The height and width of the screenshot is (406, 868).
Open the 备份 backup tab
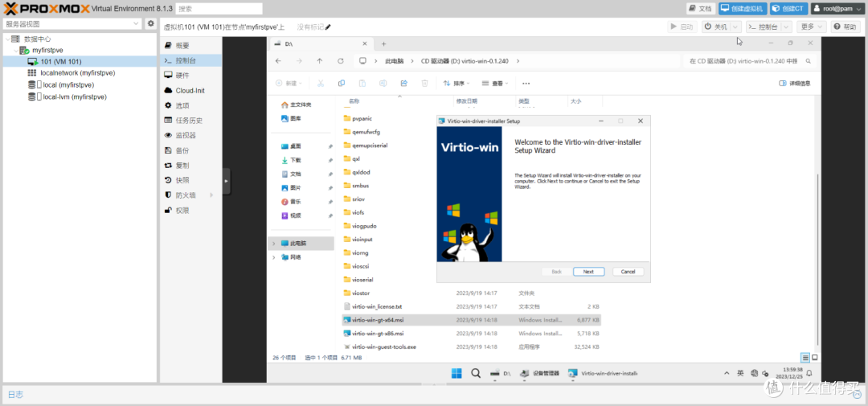click(x=190, y=150)
